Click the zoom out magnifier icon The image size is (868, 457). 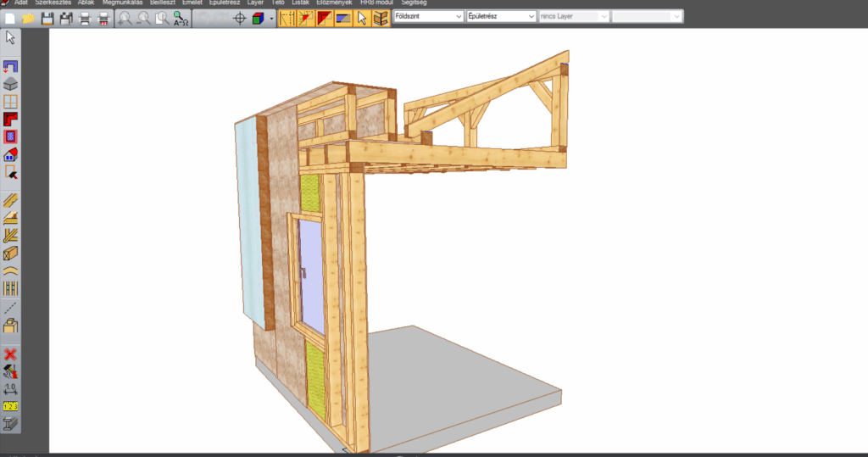coord(143,18)
